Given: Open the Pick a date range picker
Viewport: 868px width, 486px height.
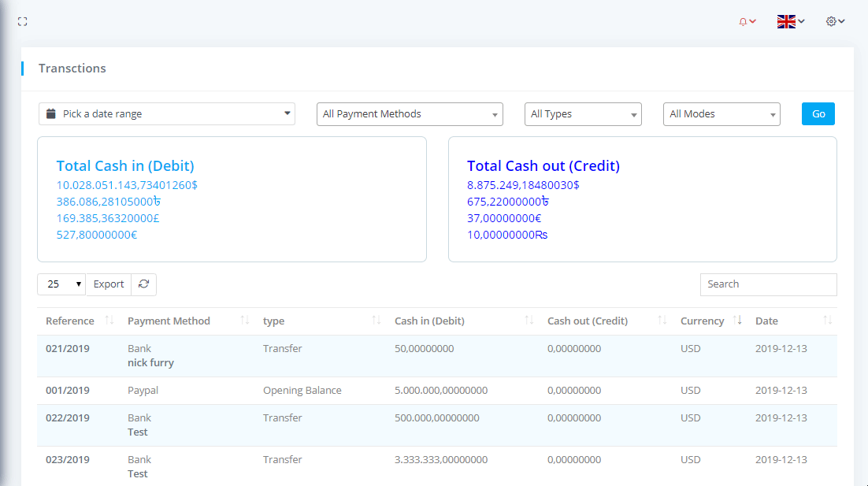Looking at the screenshot, I should pos(167,114).
